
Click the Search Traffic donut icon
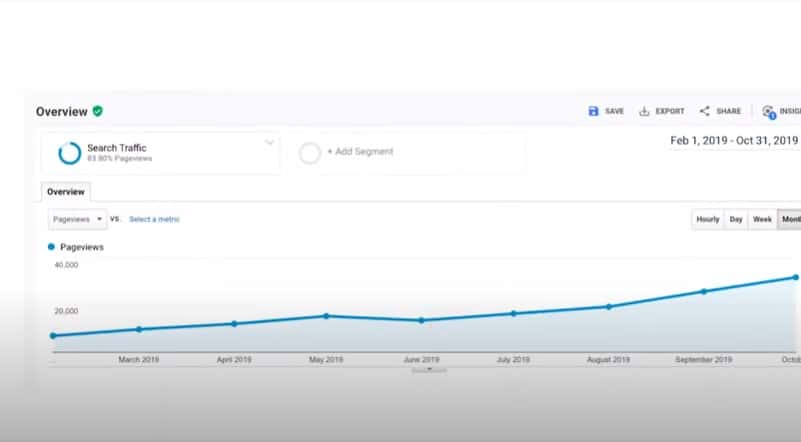(x=70, y=153)
